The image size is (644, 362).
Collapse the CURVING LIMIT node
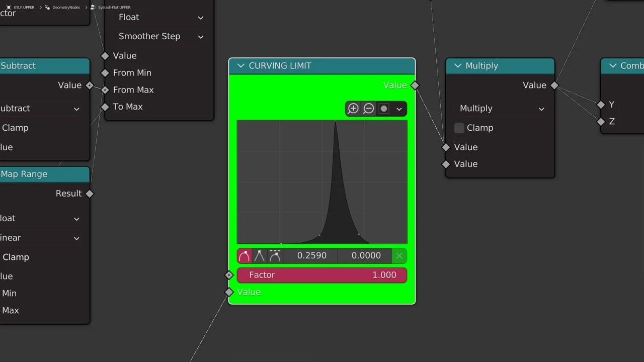[240, 66]
